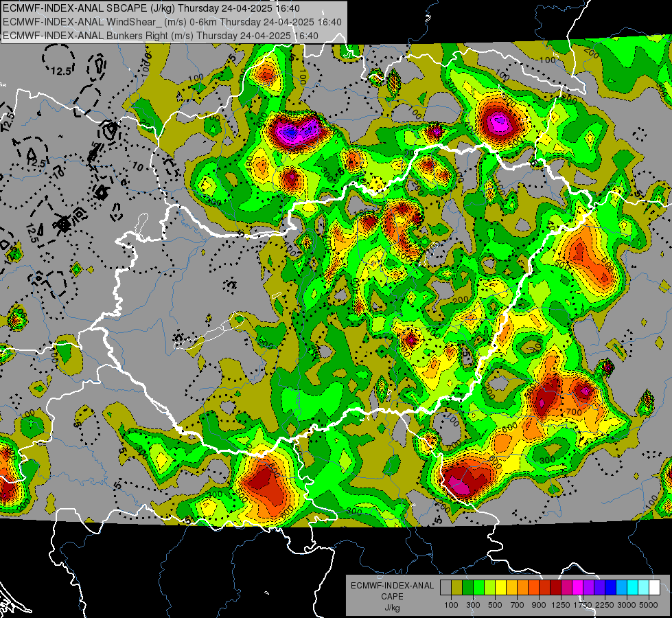Choose the pale cyan legend swatch
672x618 pixels.
click(x=644, y=588)
